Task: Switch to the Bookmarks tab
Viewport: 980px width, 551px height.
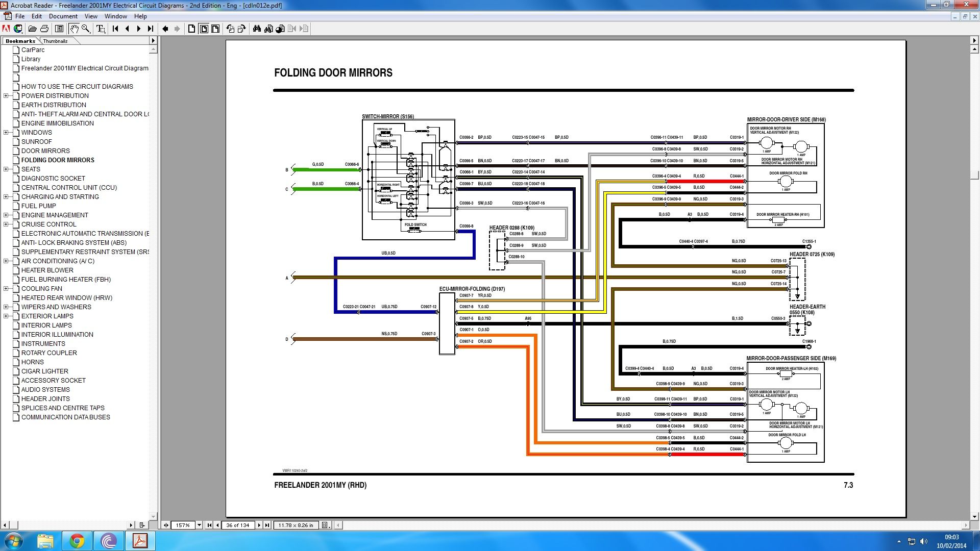Action: coord(20,41)
